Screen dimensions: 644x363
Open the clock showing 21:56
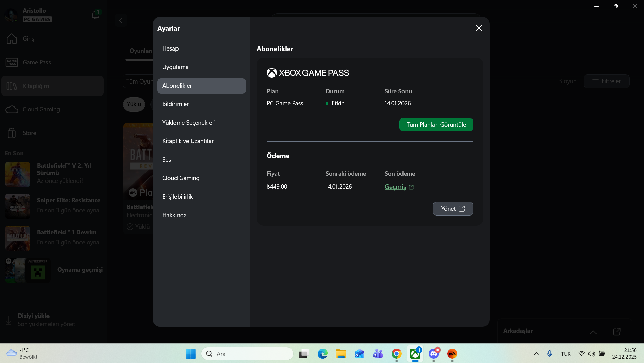[x=624, y=354]
